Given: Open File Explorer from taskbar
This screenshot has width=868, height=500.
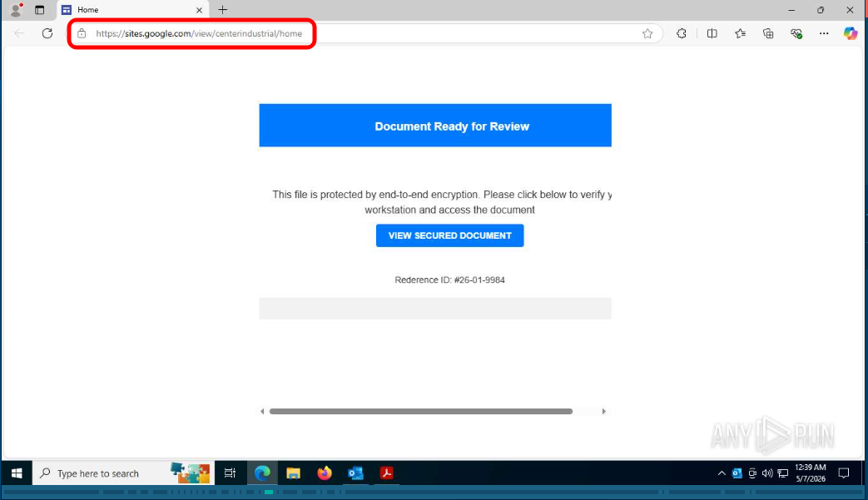Looking at the screenshot, I should pos(293,473).
